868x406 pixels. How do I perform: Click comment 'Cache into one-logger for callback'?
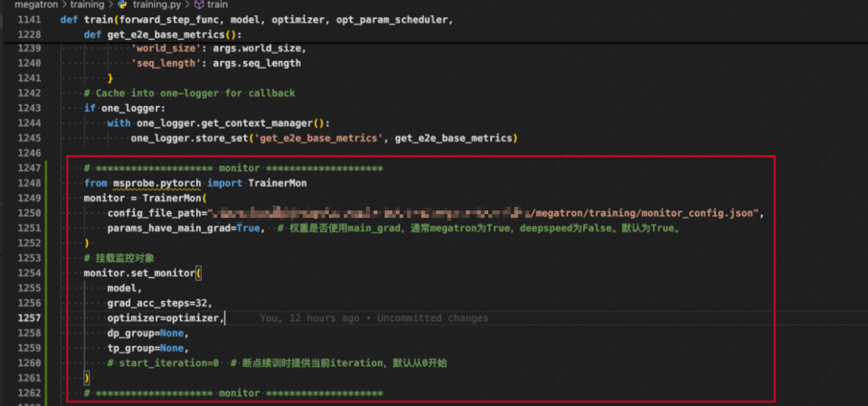[189, 93]
